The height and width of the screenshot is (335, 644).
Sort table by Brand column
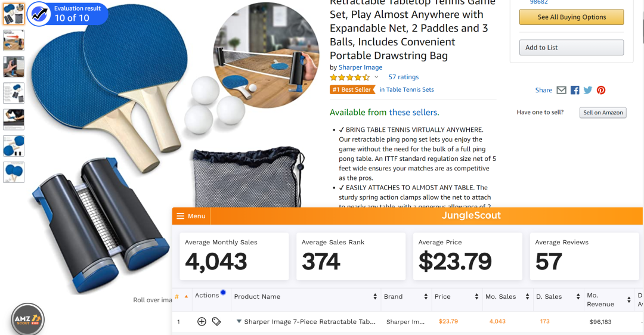coord(426,297)
